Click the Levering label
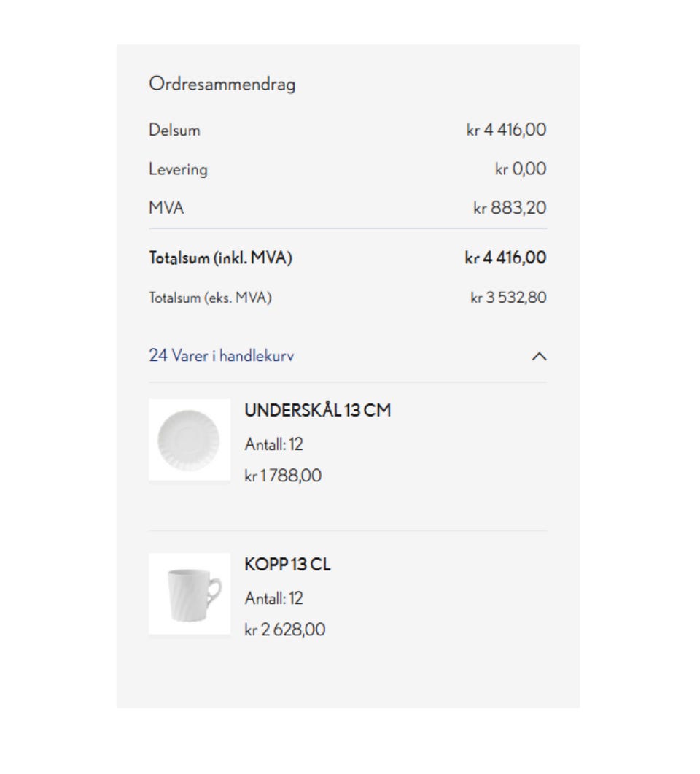700x774 pixels. (x=178, y=169)
